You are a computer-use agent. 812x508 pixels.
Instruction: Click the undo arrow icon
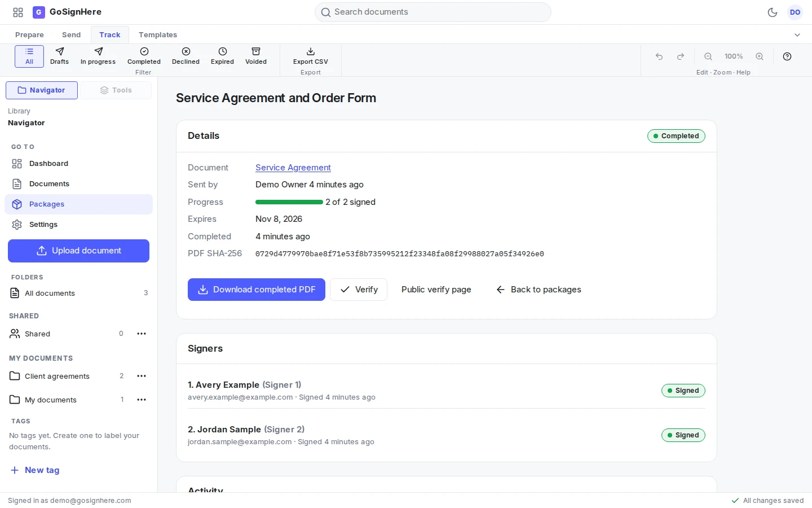coord(659,56)
